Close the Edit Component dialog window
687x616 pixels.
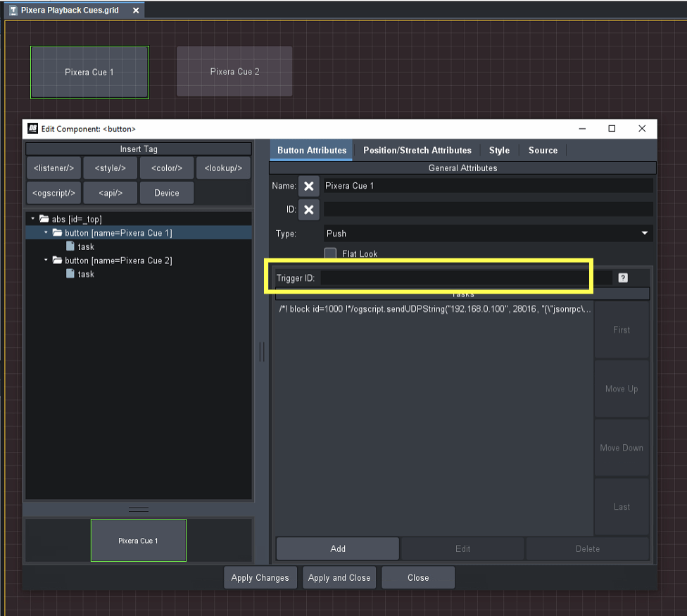tap(642, 128)
